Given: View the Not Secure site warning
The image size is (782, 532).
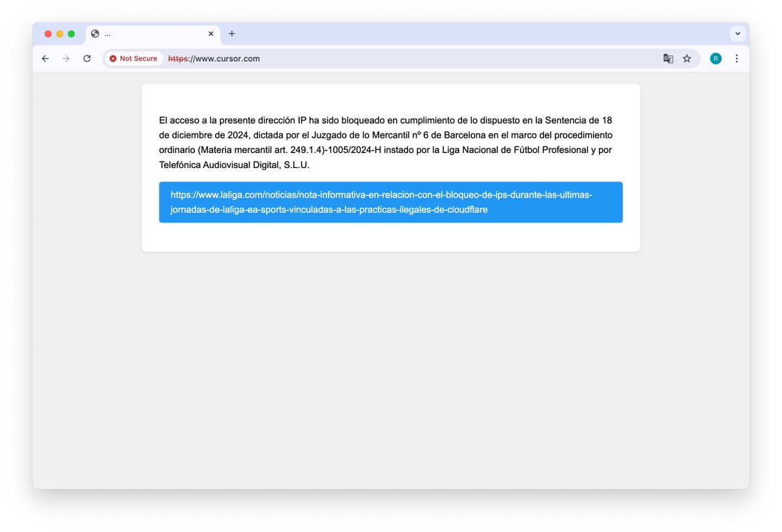Looking at the screenshot, I should click(x=132, y=58).
